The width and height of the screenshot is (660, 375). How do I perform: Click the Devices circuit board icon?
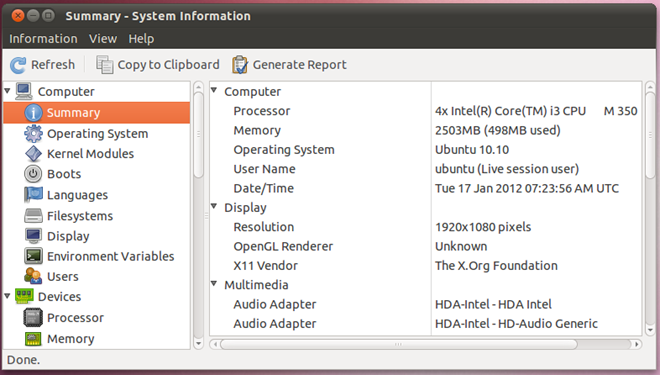(24, 296)
